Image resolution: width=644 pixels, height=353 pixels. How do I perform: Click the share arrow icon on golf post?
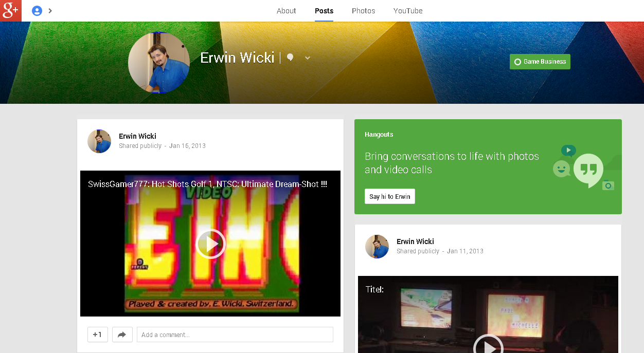pos(122,335)
